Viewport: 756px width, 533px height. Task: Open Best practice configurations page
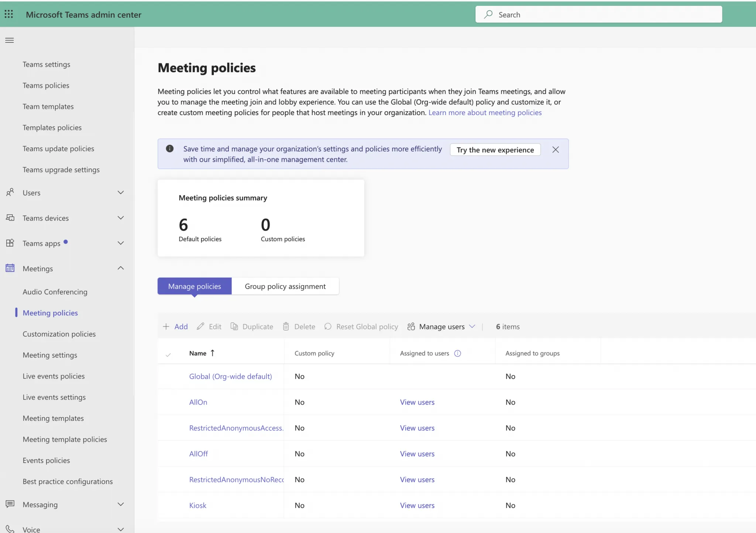[68, 481]
